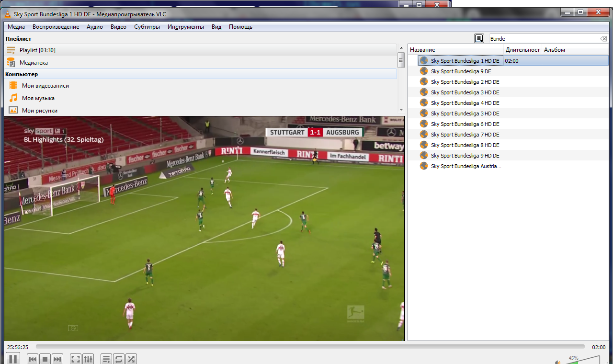Image resolution: width=613 pixels, height=364 pixels.
Task: Open the Воспроизведение menu
Action: point(56,27)
